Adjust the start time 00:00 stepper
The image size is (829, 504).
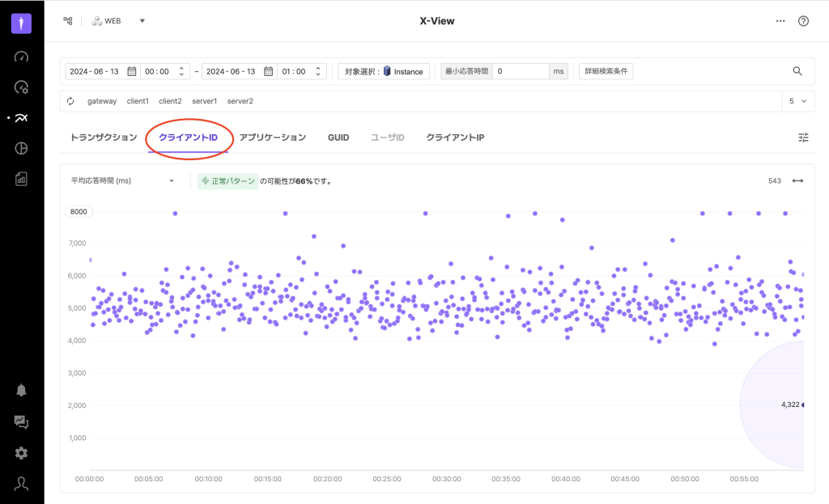pos(181,71)
